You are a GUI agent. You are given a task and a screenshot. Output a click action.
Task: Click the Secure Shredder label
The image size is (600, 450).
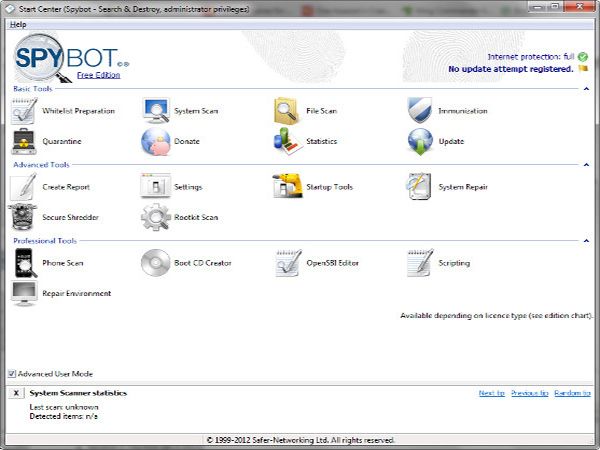pos(70,217)
